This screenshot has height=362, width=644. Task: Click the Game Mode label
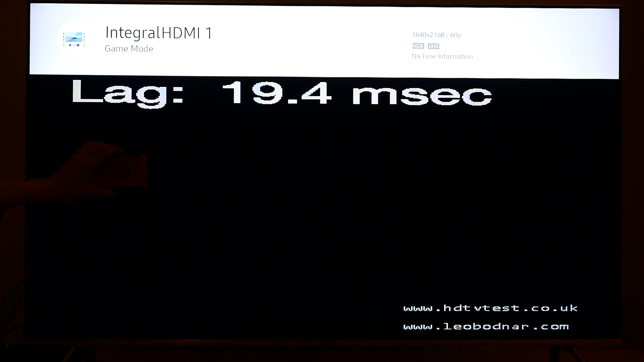point(129,49)
